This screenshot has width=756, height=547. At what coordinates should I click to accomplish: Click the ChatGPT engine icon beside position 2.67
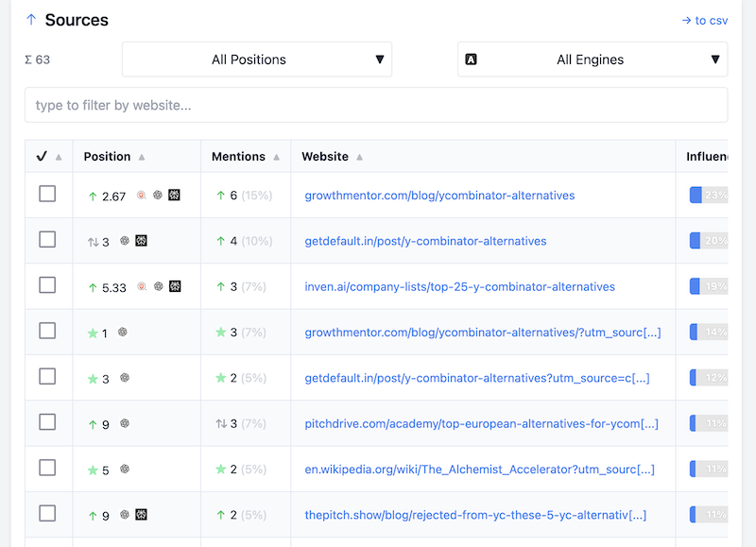[158, 196]
